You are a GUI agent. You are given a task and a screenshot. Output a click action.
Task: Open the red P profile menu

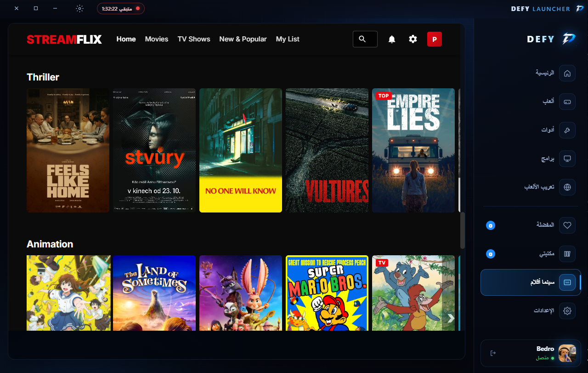point(435,39)
